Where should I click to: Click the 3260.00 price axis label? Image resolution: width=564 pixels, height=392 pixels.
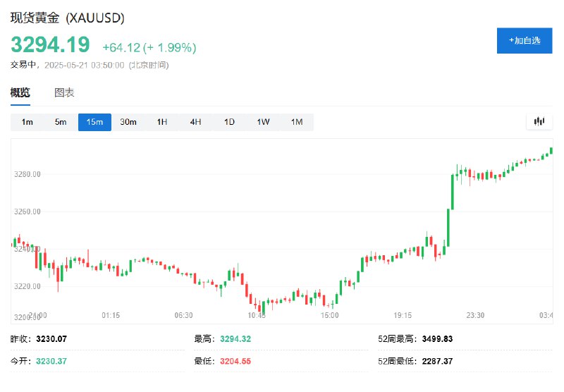pyautogui.click(x=27, y=212)
